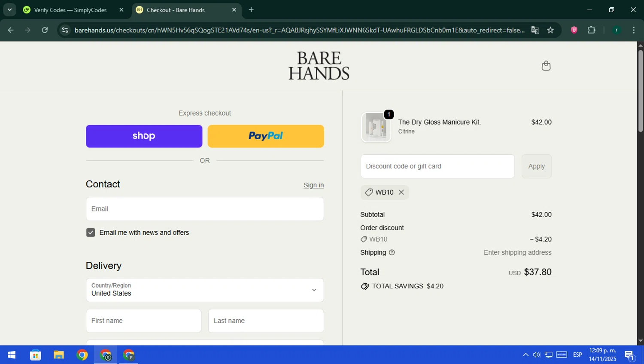Screen dimensions: 644x364
Task: Click the Apply discount button
Action: pyautogui.click(x=536, y=166)
